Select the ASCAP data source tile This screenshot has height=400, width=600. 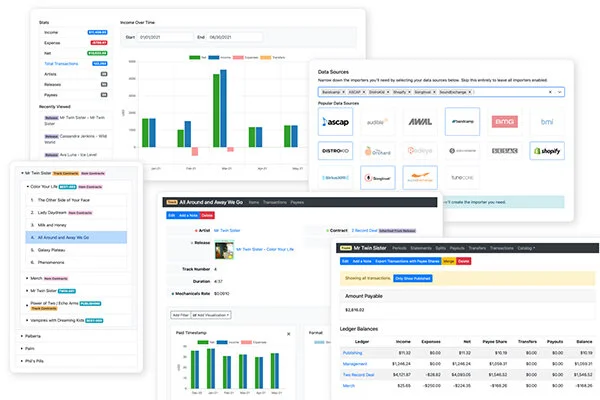[335, 122]
